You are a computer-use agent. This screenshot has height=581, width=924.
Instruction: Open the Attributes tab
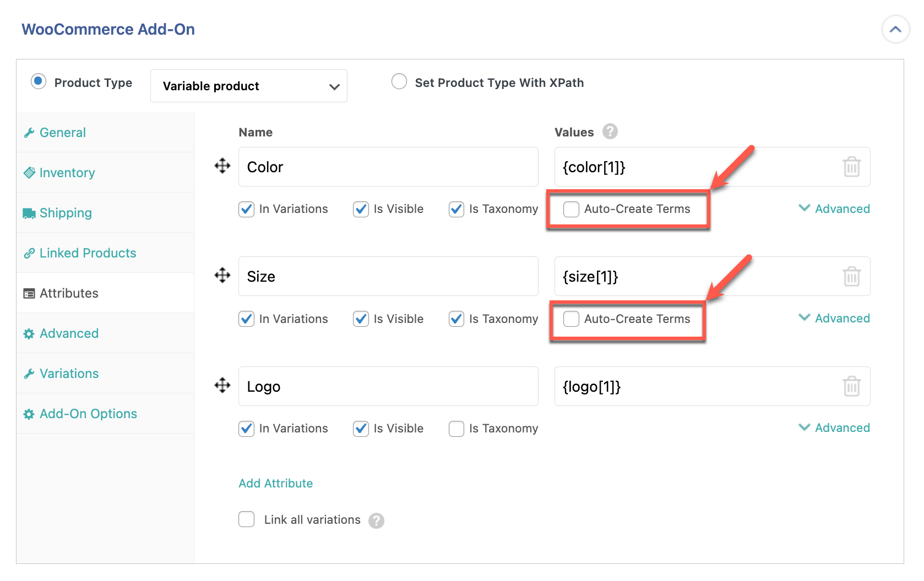[105, 293]
